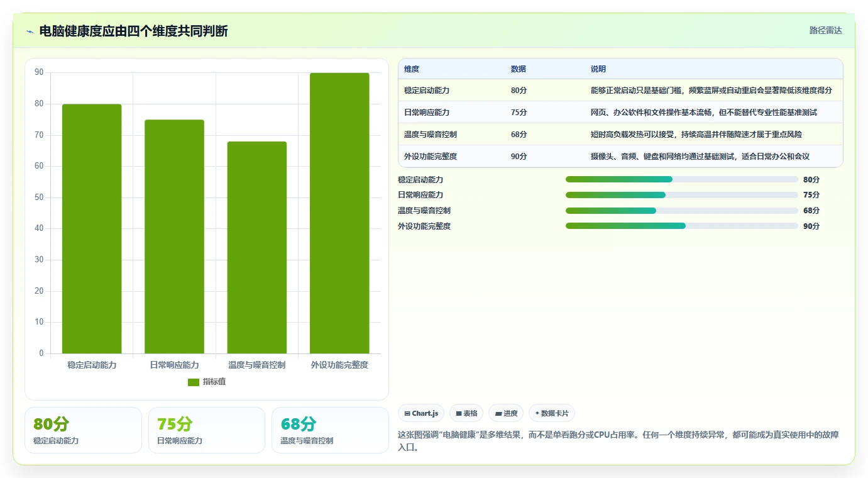868x478 pixels.
Task: Click the 外设功能完整度 progress bar
Action: pos(682,226)
